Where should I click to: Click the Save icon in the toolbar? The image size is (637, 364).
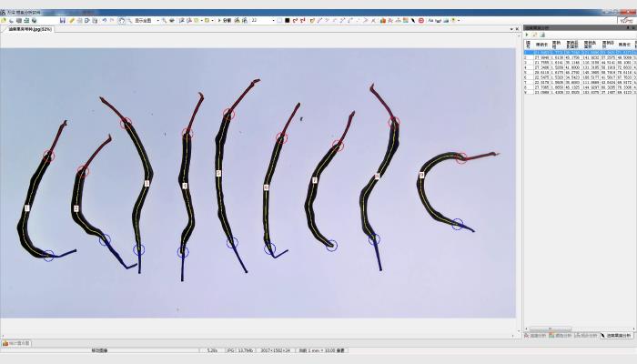62,20
